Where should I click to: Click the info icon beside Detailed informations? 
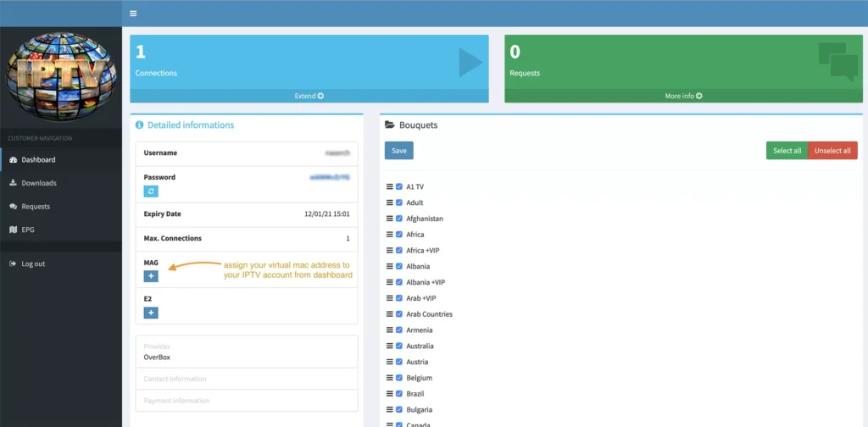point(140,125)
